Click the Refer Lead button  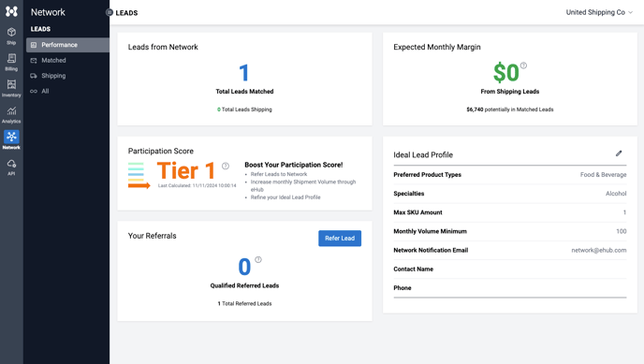tap(340, 238)
